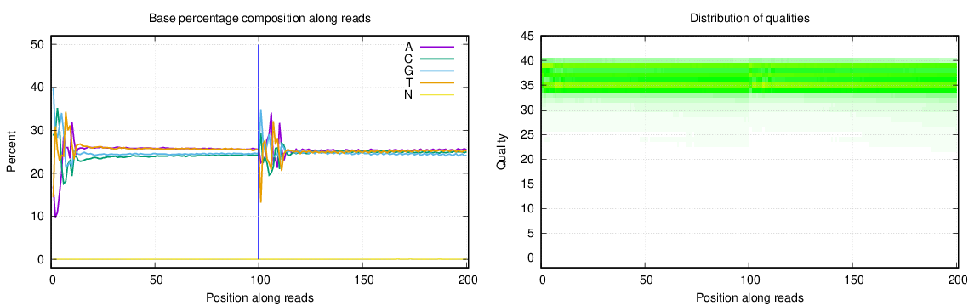Click the green C legend line
Image resolution: width=980 pixels, height=306 pixels.
[x=437, y=59]
